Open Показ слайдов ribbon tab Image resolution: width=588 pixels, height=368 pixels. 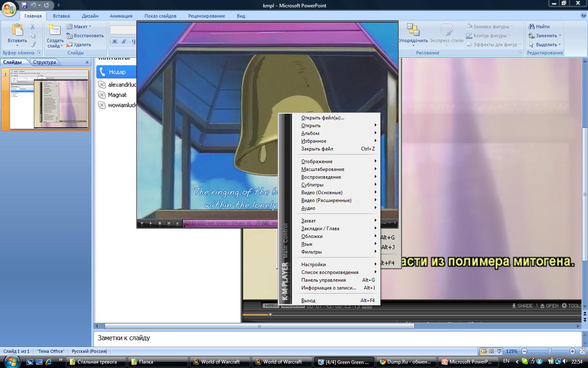[160, 16]
